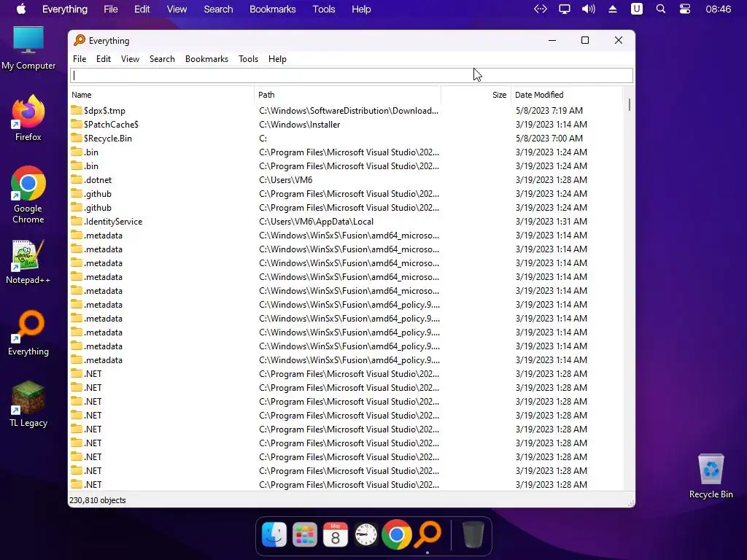747x560 pixels.
Task: Open My Computer desktop icon
Action: 28,48
